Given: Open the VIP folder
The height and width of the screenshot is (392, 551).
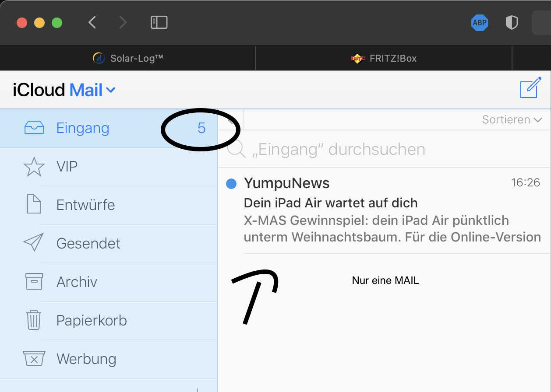Looking at the screenshot, I should [109, 167].
